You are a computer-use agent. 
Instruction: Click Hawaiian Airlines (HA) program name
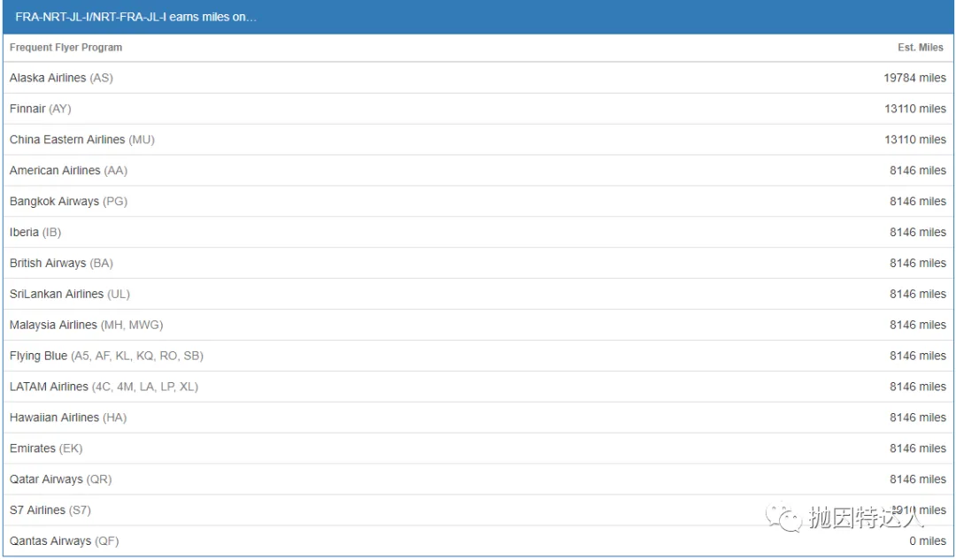coord(67,418)
